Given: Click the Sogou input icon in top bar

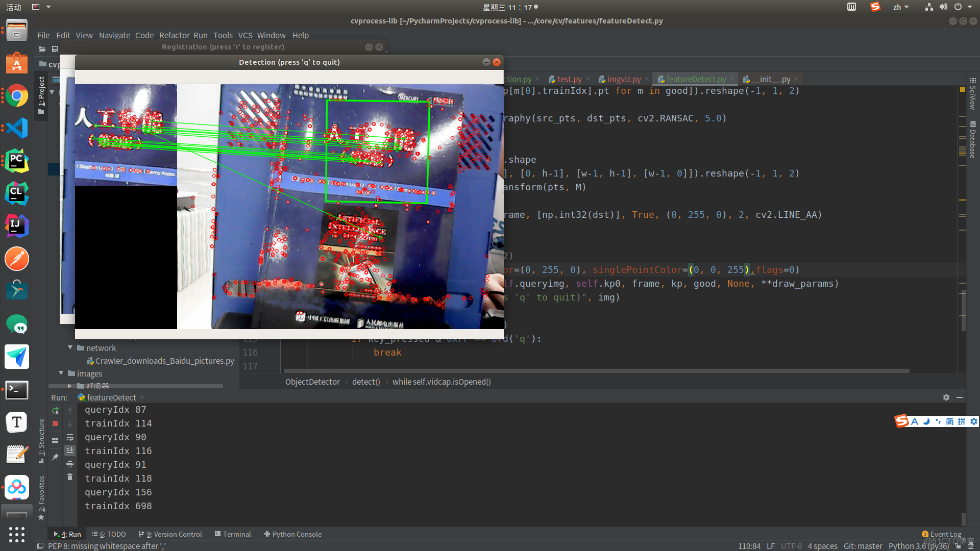Looking at the screenshot, I should tap(875, 7).
